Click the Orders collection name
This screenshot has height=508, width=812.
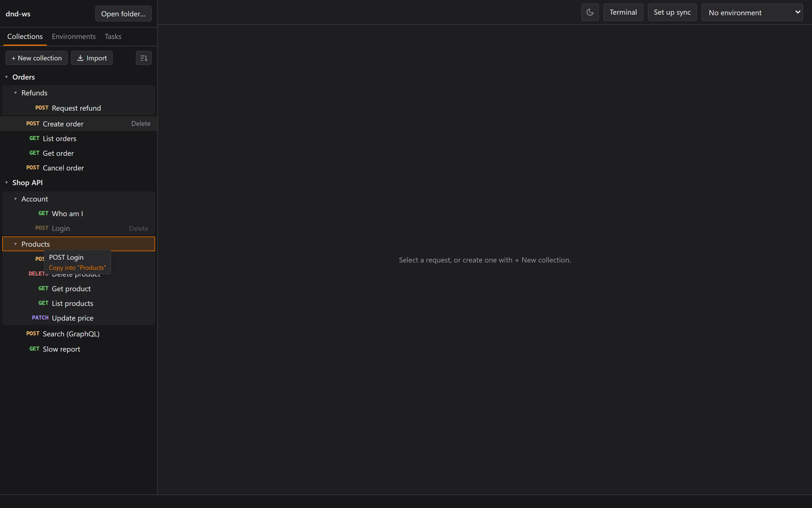pos(23,77)
